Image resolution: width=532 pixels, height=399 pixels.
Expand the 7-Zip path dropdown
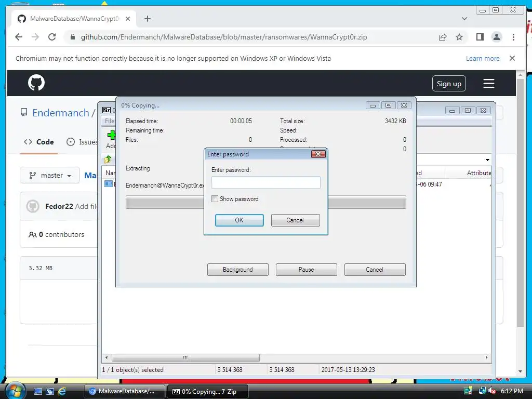coord(487,160)
